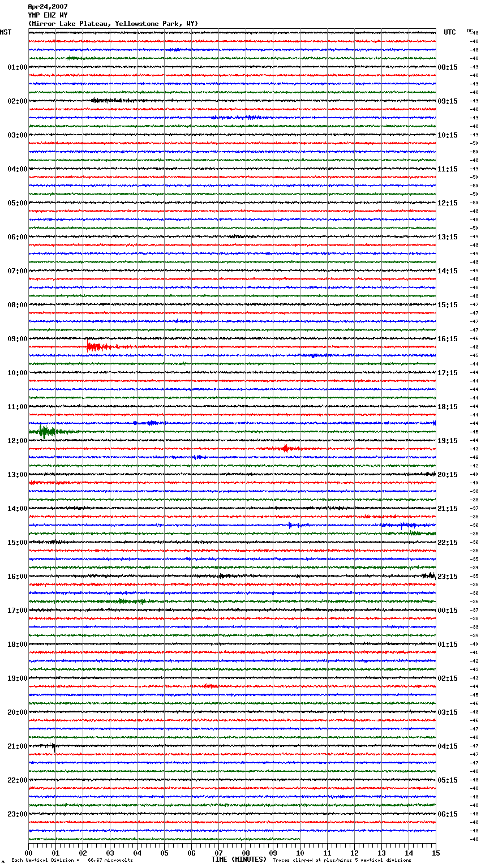Image resolution: width=481 pixels, height=868 pixels.
Task: Click the 14:15 UTC time label
Action: 448,271
